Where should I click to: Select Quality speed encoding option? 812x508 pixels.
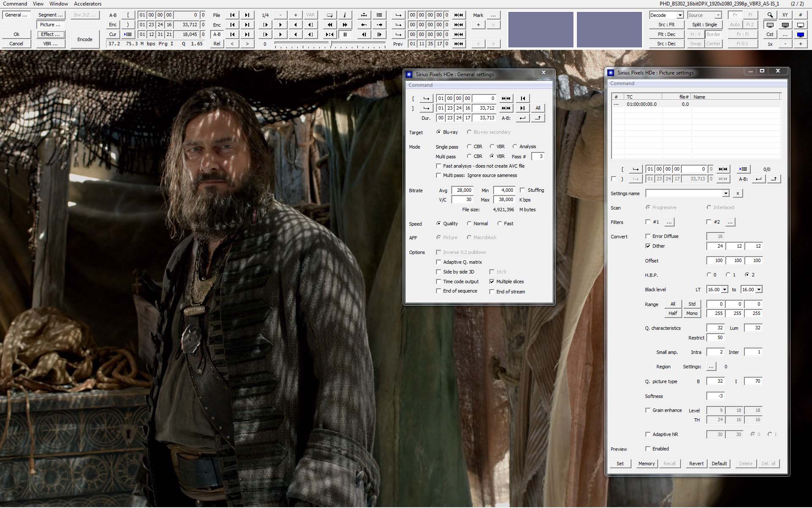(439, 223)
